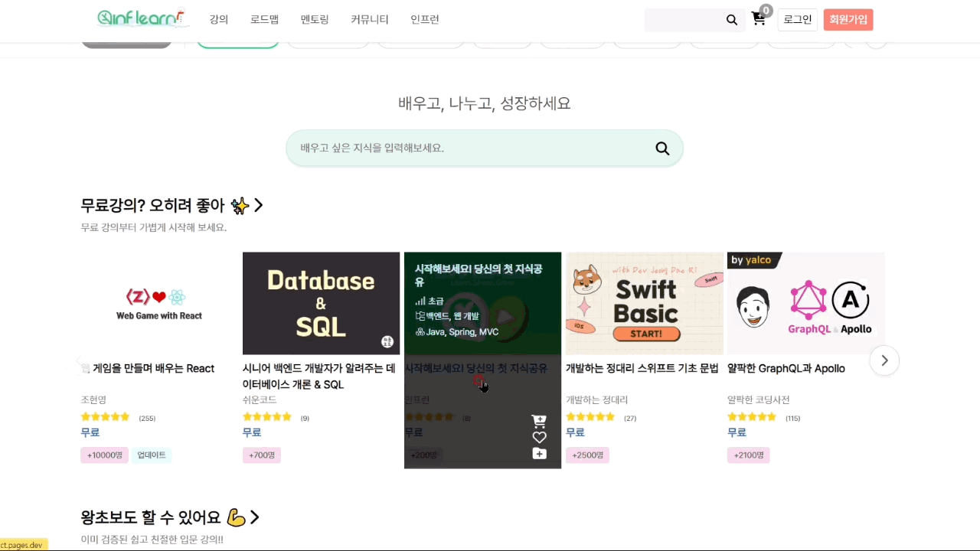Expand the 무료강의 section via chevron
This screenshot has height=551, width=980.
[x=259, y=205]
